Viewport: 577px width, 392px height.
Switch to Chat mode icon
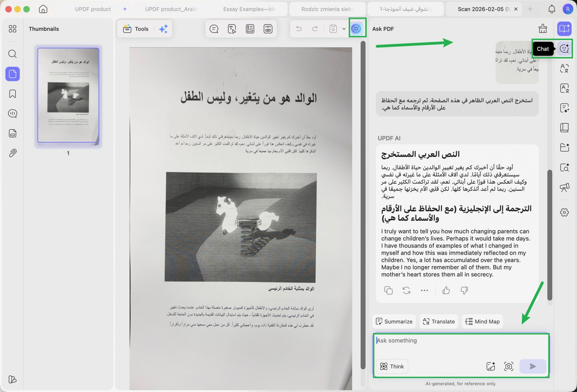pos(564,48)
